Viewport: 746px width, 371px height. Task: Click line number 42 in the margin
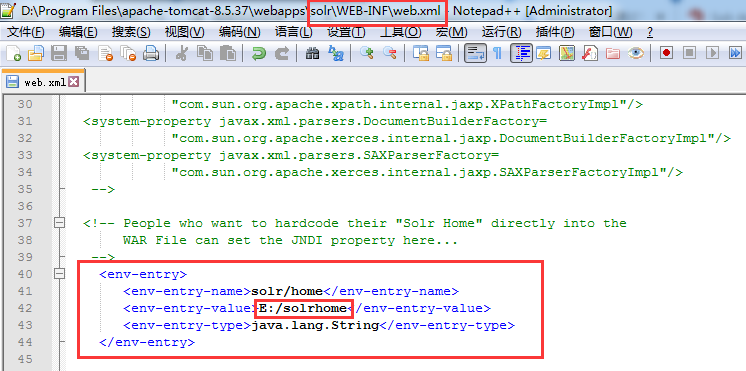tap(25, 308)
